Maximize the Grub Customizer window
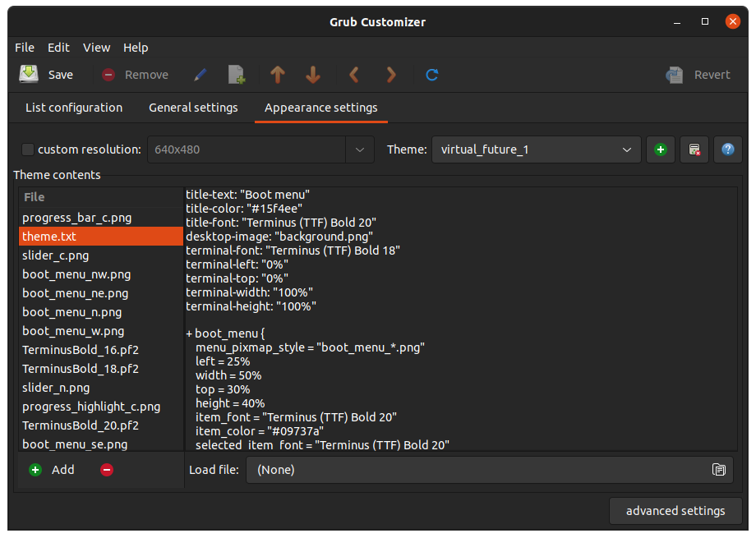 (705, 21)
